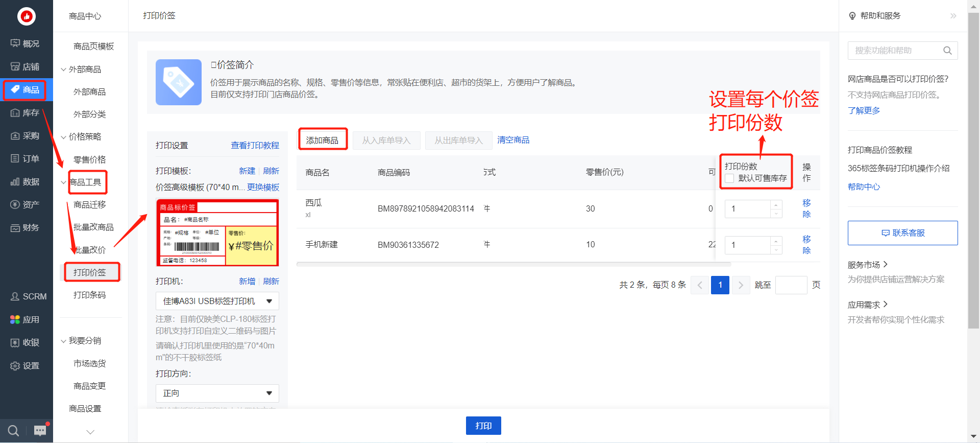
Task: Go to next page arrow
Action: tap(741, 285)
